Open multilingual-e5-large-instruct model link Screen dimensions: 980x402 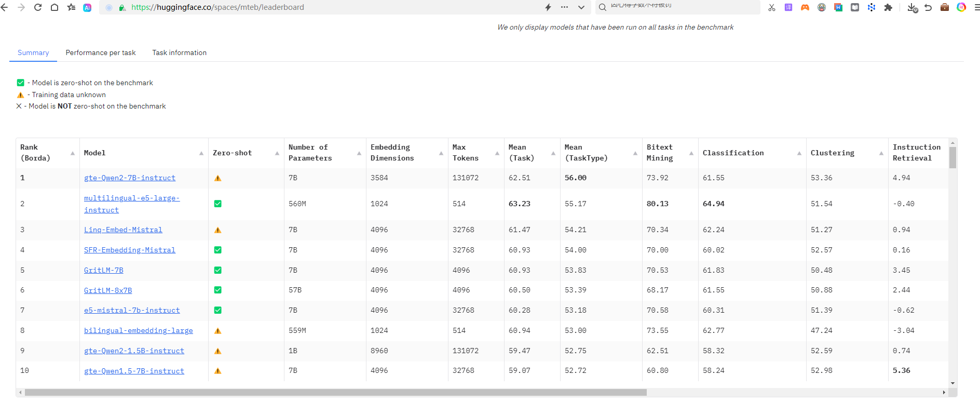pos(132,204)
